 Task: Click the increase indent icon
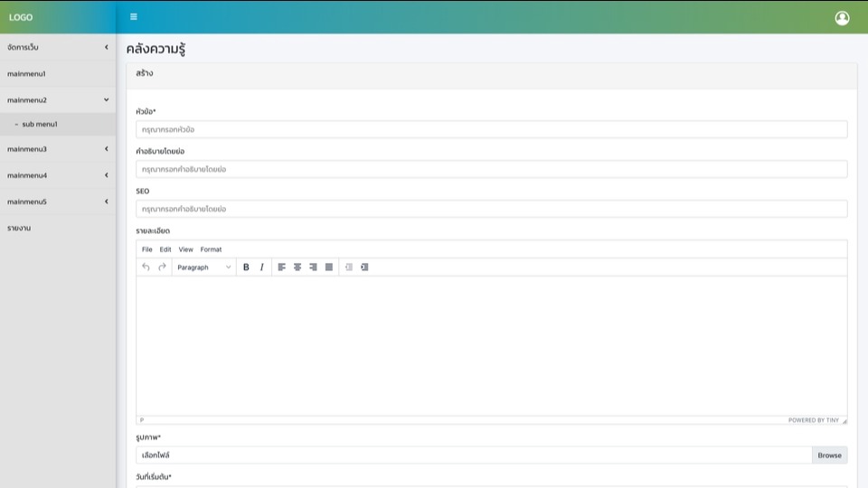point(364,267)
